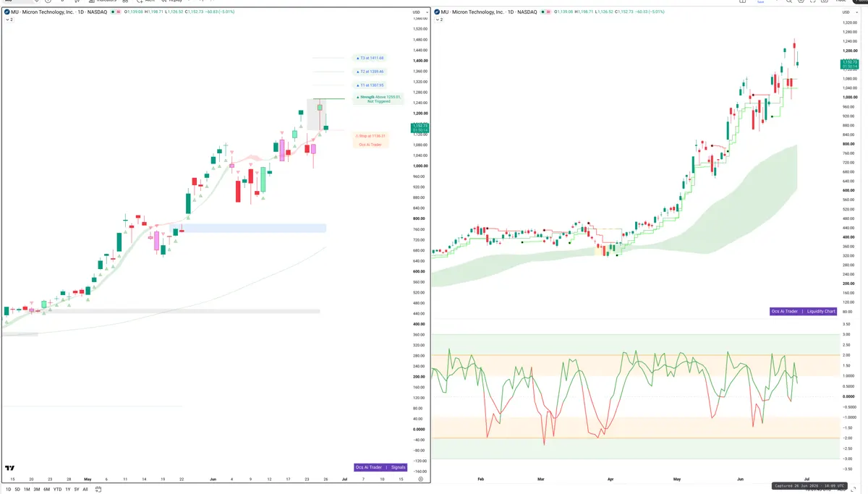The width and height of the screenshot is (868, 494).
Task: Click the 'Ocs Ai Trader | Signals' purple badge
Action: point(381,467)
